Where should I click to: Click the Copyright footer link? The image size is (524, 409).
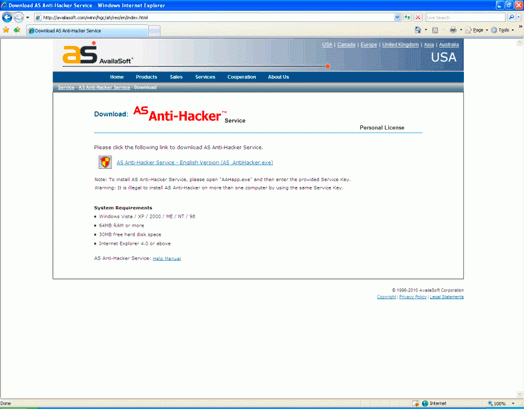pos(387,297)
